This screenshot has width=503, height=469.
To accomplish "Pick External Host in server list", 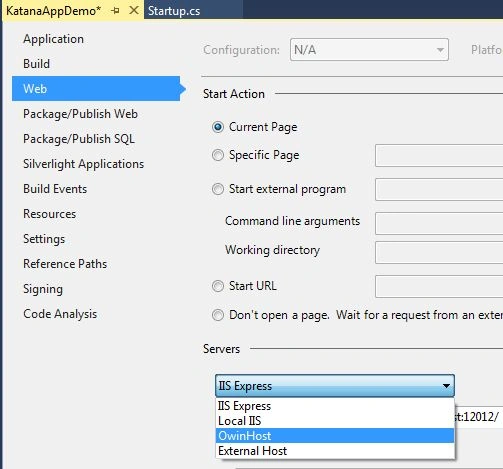I will point(335,451).
